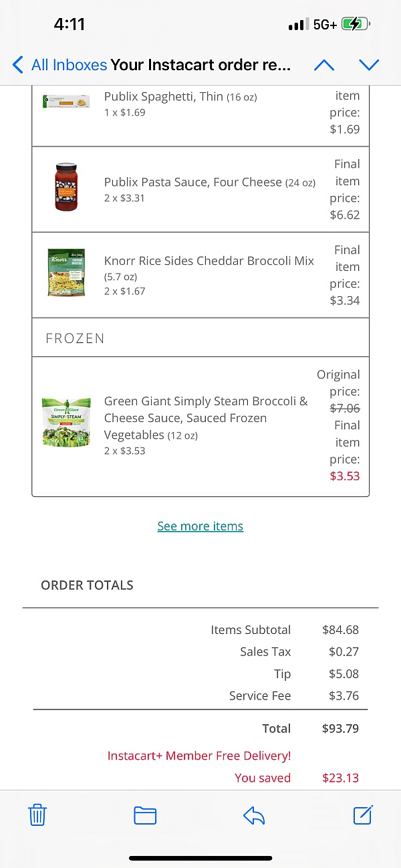Tap the up chevron to view previous email
This screenshot has width=401, height=868.
(x=324, y=65)
